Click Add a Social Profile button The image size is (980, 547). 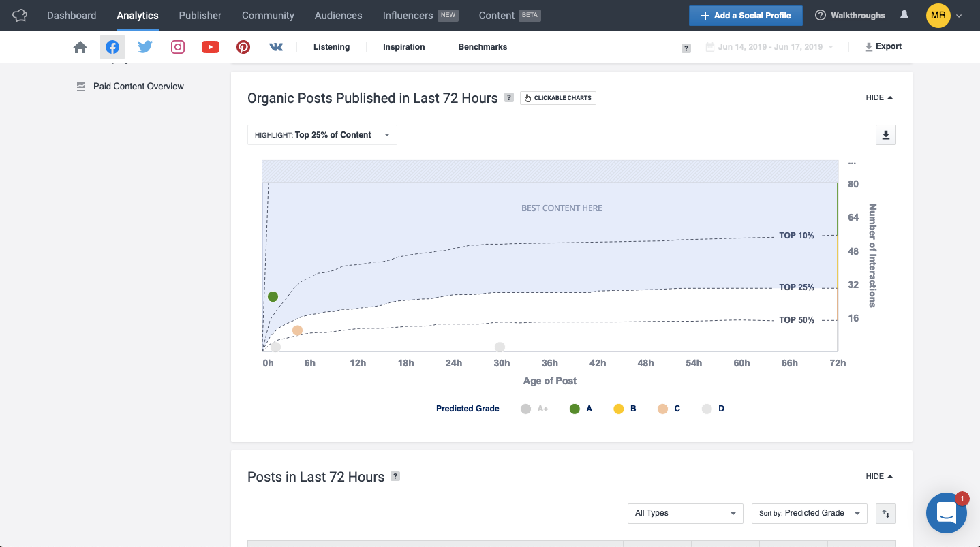[746, 15]
